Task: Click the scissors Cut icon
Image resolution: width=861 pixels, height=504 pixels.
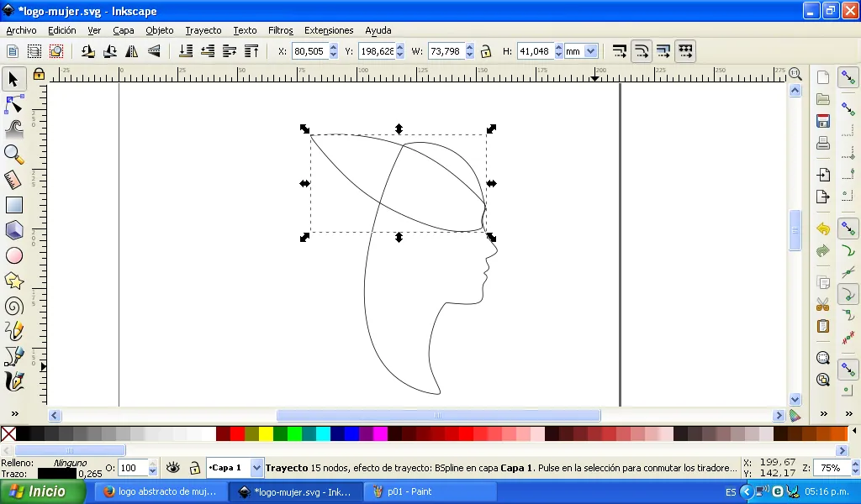Action: tap(822, 304)
